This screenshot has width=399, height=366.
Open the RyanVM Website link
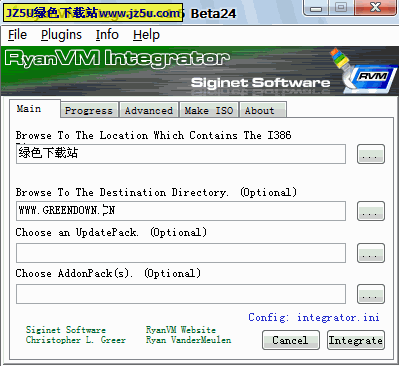click(x=181, y=330)
